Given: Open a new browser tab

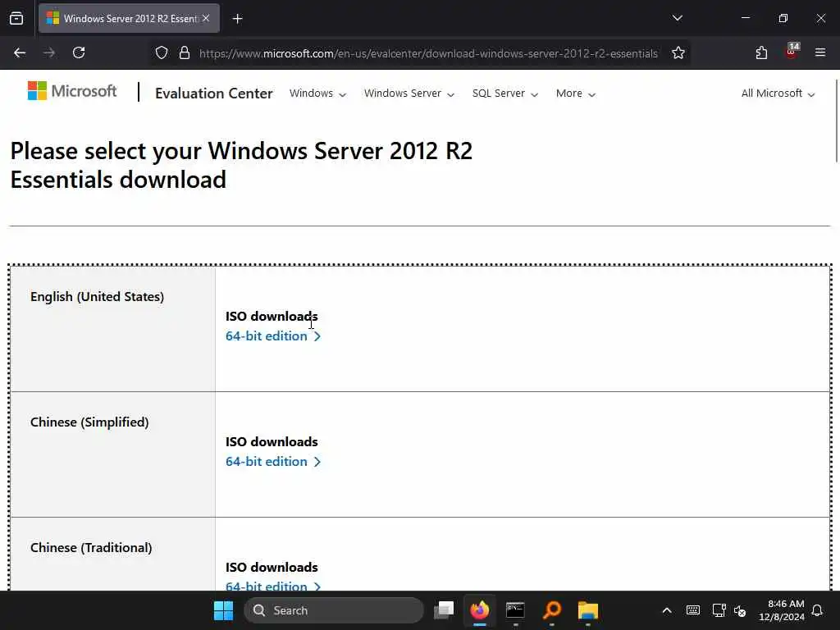Looking at the screenshot, I should point(237,19).
